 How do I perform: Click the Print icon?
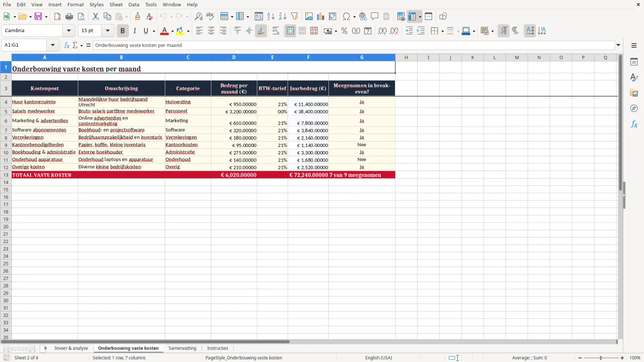69,17
